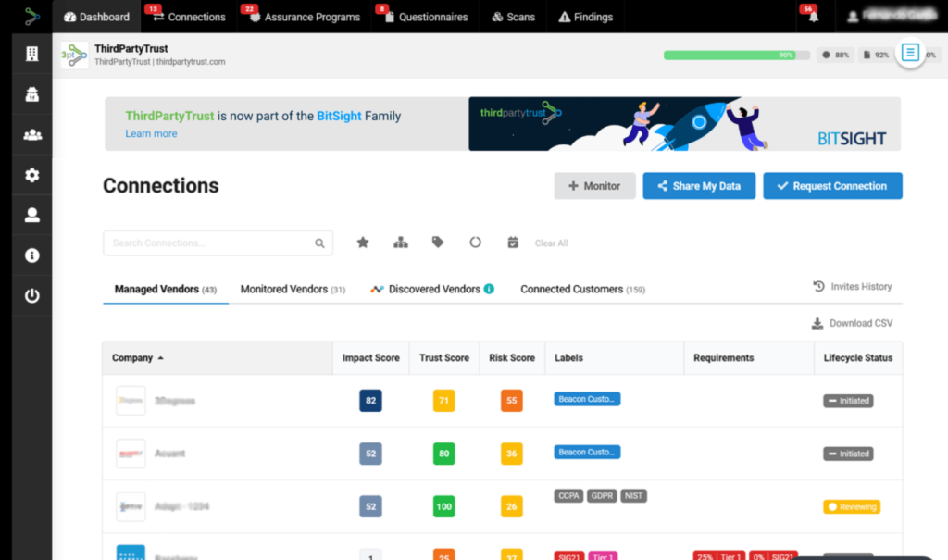Image resolution: width=948 pixels, height=560 pixels.
Task: Open notifications bell with 56 badge
Action: coord(813,17)
